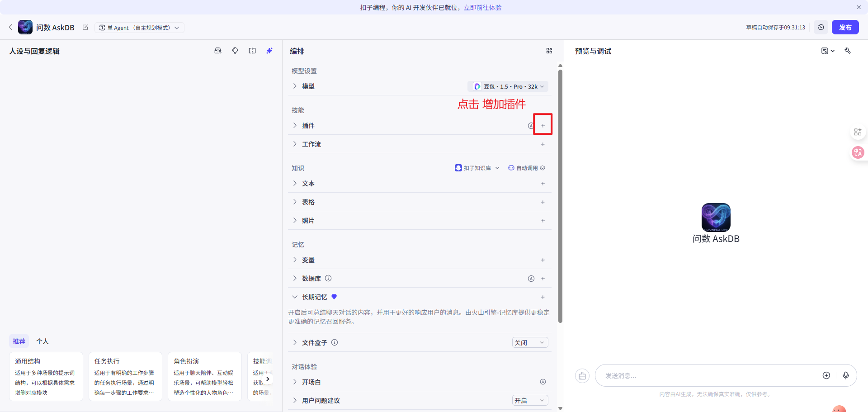The image size is (868, 412).
Task: Click the clear conversation broom icon
Action: click(582, 376)
